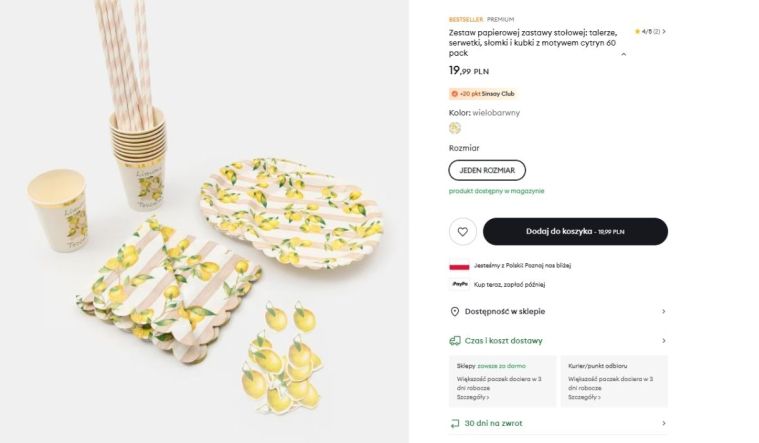
Task: Open the 4/5 product reviews link
Action: click(x=654, y=32)
